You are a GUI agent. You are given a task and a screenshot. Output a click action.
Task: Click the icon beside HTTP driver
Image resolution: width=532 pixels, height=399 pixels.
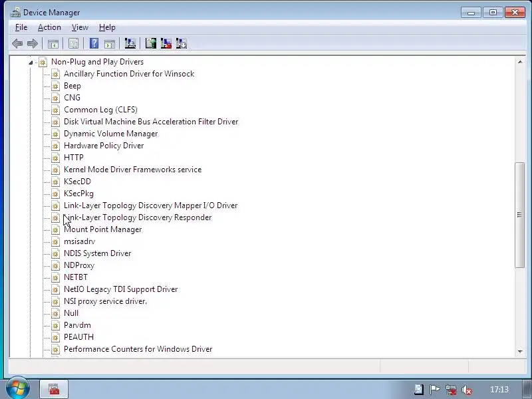55,158
